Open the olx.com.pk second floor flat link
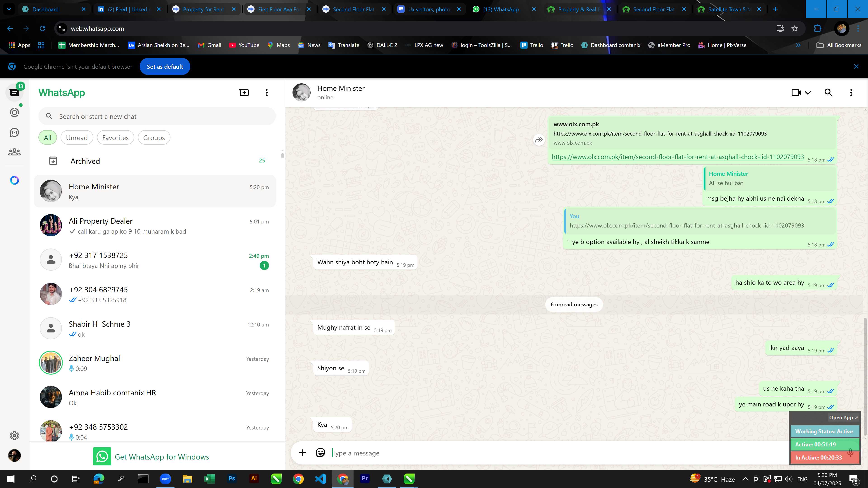The width and height of the screenshot is (868, 488). point(678,157)
